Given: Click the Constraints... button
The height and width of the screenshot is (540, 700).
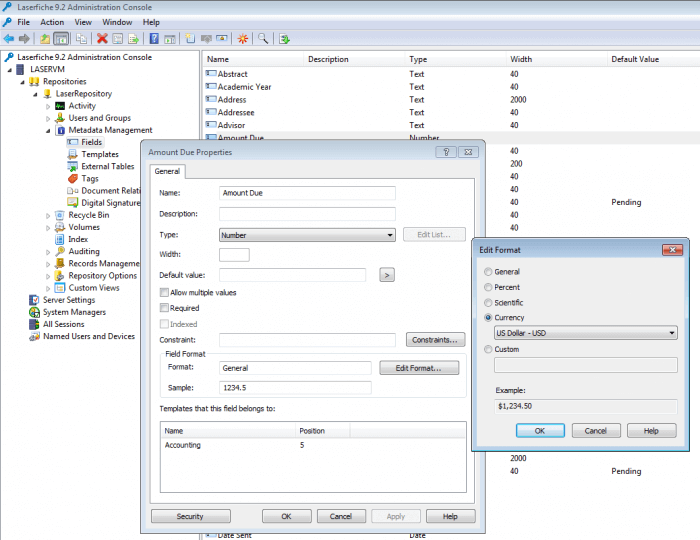Looking at the screenshot, I should coord(435,340).
